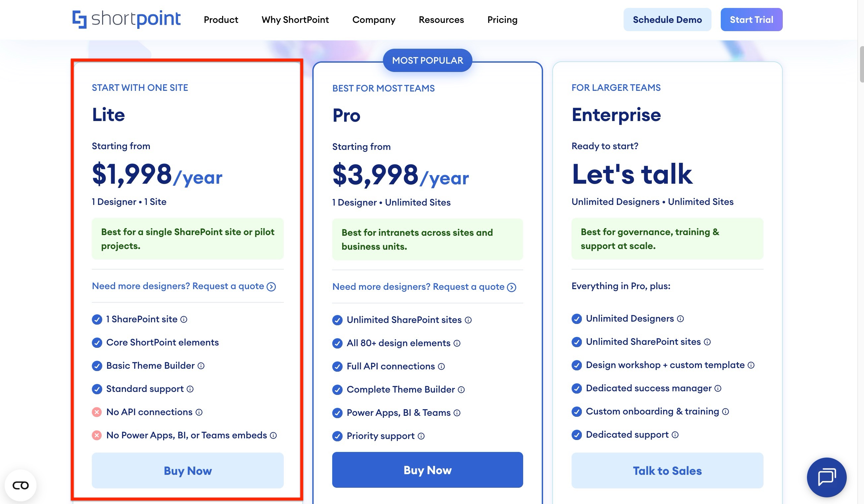Click Talk to Sales for Enterprise
The image size is (864, 504).
coord(667,471)
